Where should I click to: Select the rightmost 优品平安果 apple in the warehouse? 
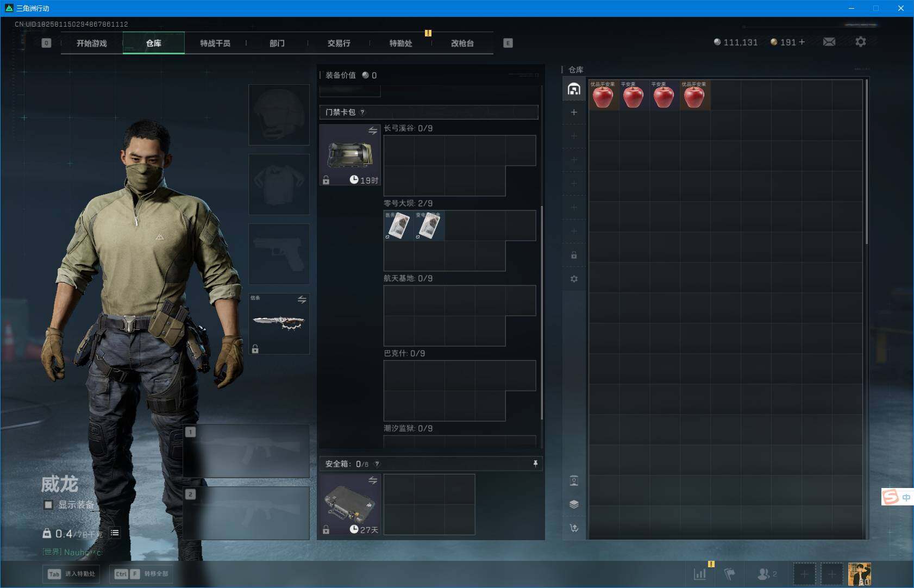pos(694,95)
